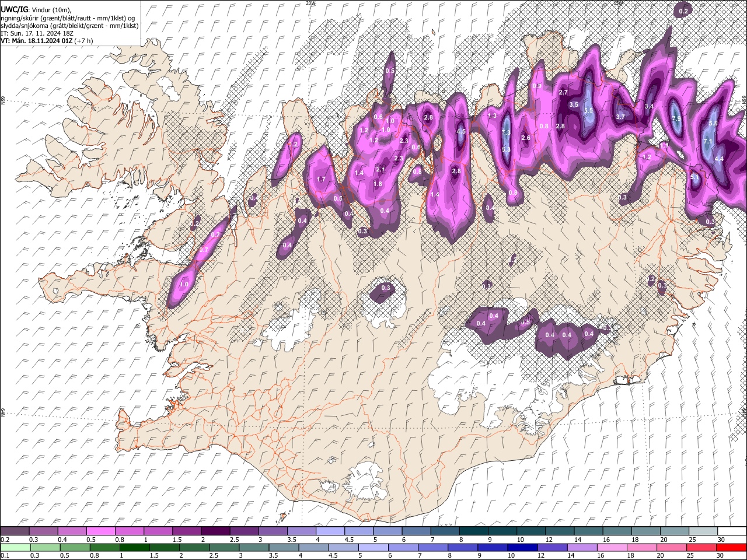The image size is (747, 560).
Task: Click the 2.6 precipitation value label
Action: click(525, 138)
